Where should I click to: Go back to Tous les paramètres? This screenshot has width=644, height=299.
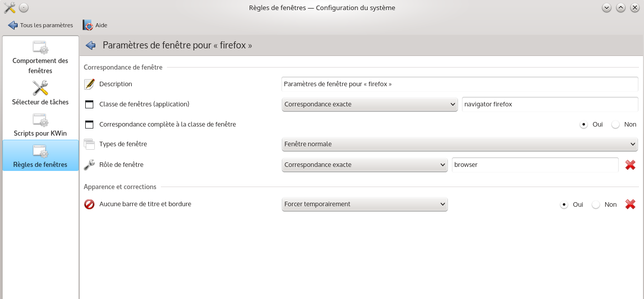[41, 25]
